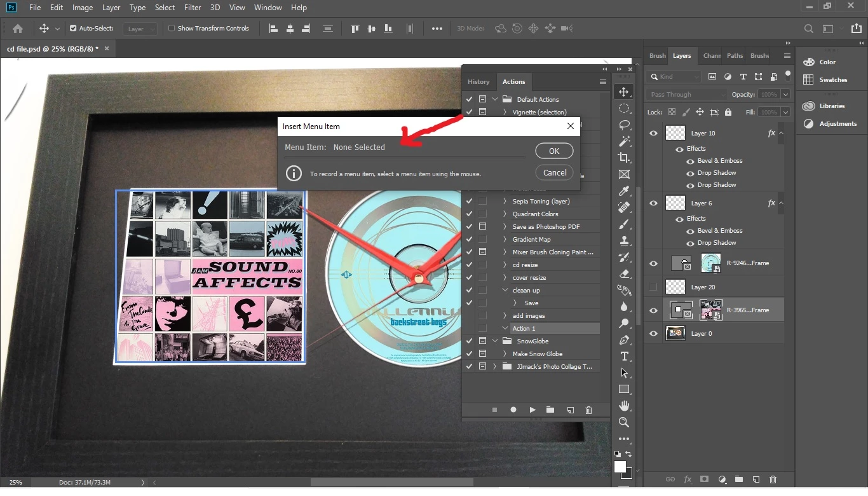Click OK in Insert Menu Item dialog
Viewport: 868px width, 496px height.
pos(554,151)
